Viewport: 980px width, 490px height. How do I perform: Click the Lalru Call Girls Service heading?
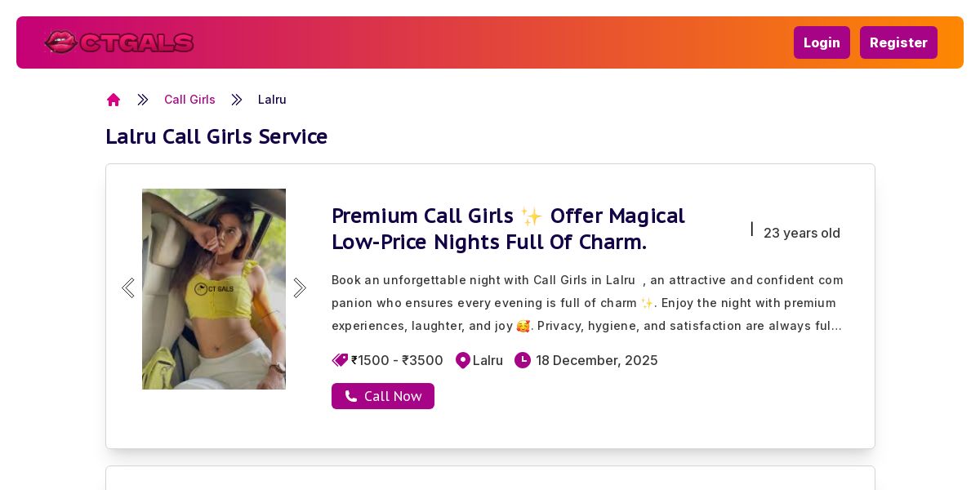click(x=216, y=136)
